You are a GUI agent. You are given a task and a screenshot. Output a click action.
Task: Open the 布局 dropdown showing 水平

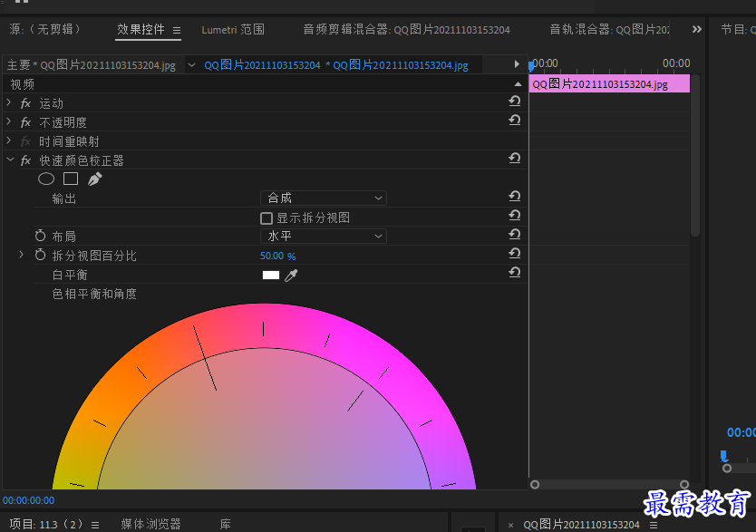[x=324, y=237]
